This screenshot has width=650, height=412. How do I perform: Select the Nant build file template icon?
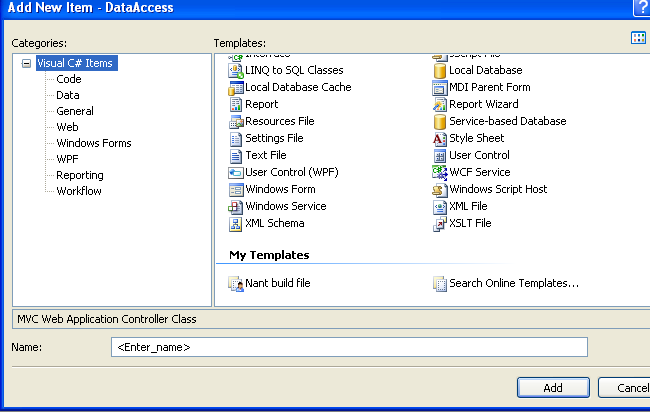235,284
